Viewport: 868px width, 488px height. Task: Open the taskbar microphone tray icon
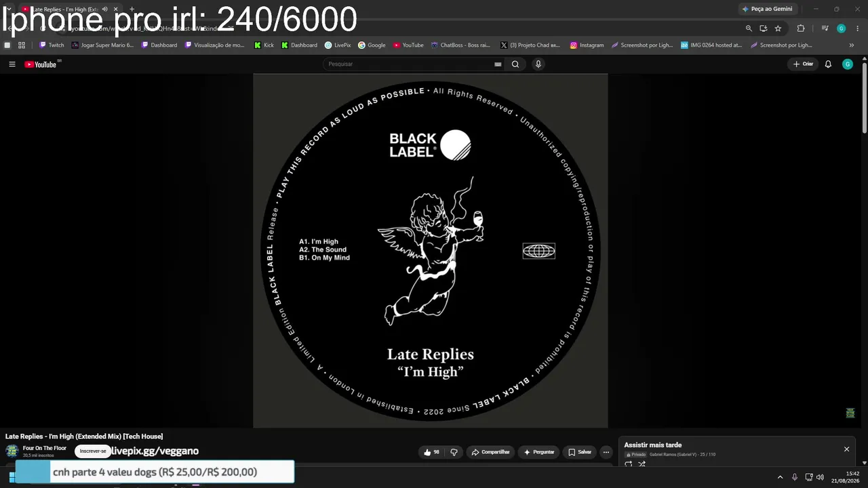point(795,477)
